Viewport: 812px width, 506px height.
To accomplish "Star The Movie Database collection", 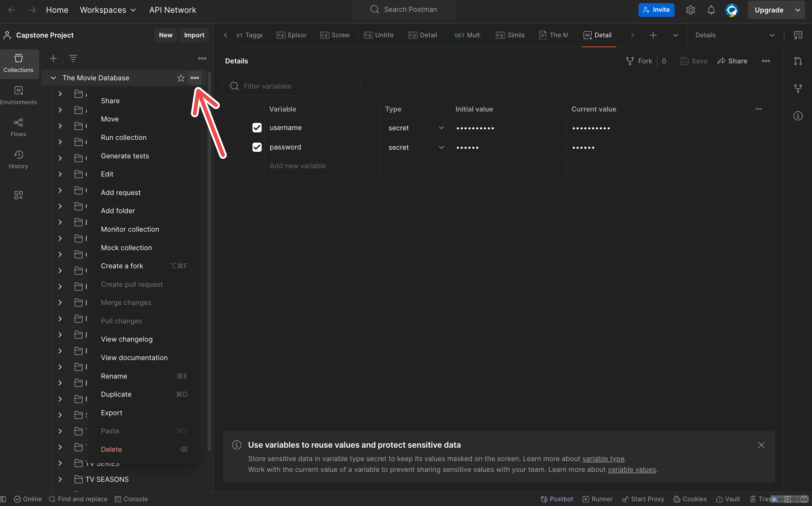I will coord(181,78).
